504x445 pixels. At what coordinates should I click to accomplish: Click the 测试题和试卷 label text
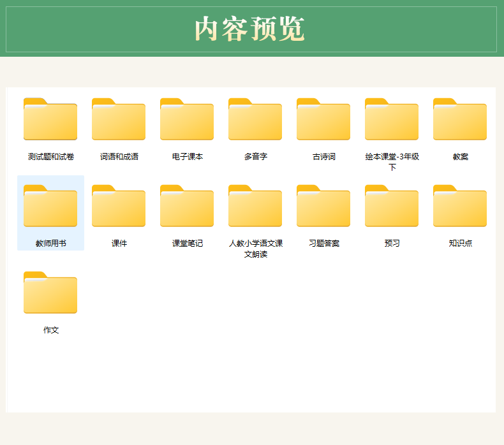[51, 156]
